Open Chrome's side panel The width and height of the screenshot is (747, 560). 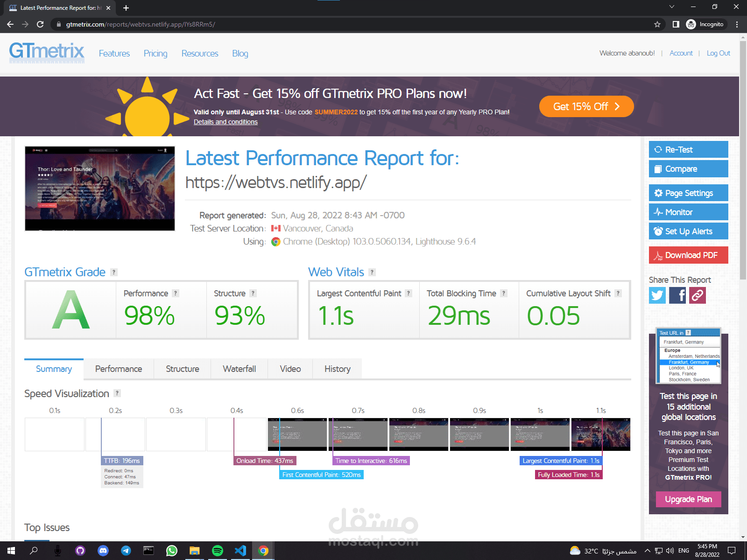tap(676, 24)
